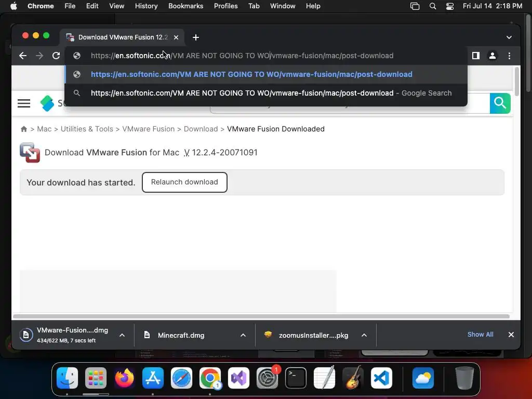Open the View menu
This screenshot has width=532, height=399.
117,6
